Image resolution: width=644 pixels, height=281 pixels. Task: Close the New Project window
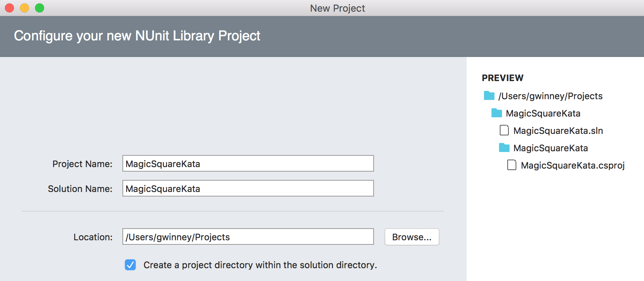pyautogui.click(x=9, y=8)
